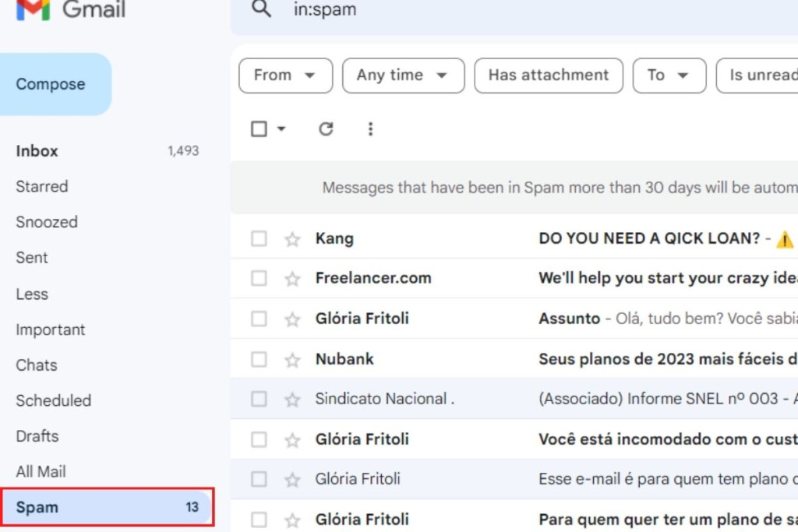Toggle the Has attachment filter chip
Viewport: 798px width, 532px height.
pyautogui.click(x=549, y=76)
